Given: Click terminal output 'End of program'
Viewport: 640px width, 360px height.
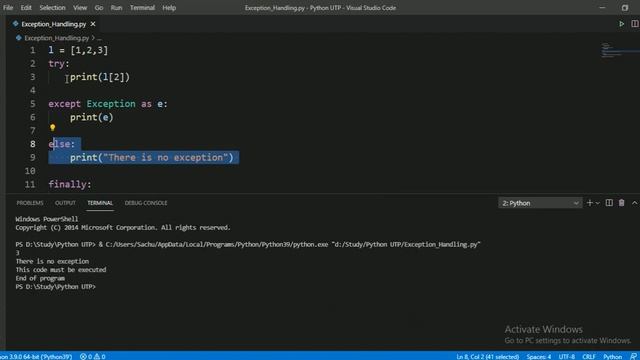Looking at the screenshot, I should pyautogui.click(x=40, y=278).
